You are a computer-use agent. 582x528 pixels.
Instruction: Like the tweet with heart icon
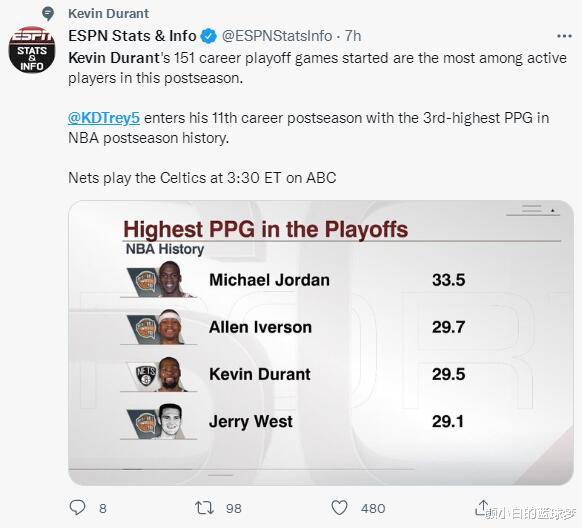(339, 508)
